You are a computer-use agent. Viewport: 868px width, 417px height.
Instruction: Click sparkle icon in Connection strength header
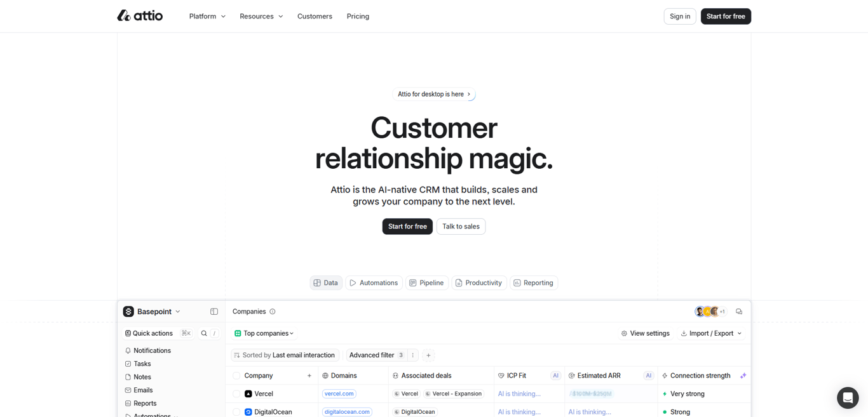[743, 376]
